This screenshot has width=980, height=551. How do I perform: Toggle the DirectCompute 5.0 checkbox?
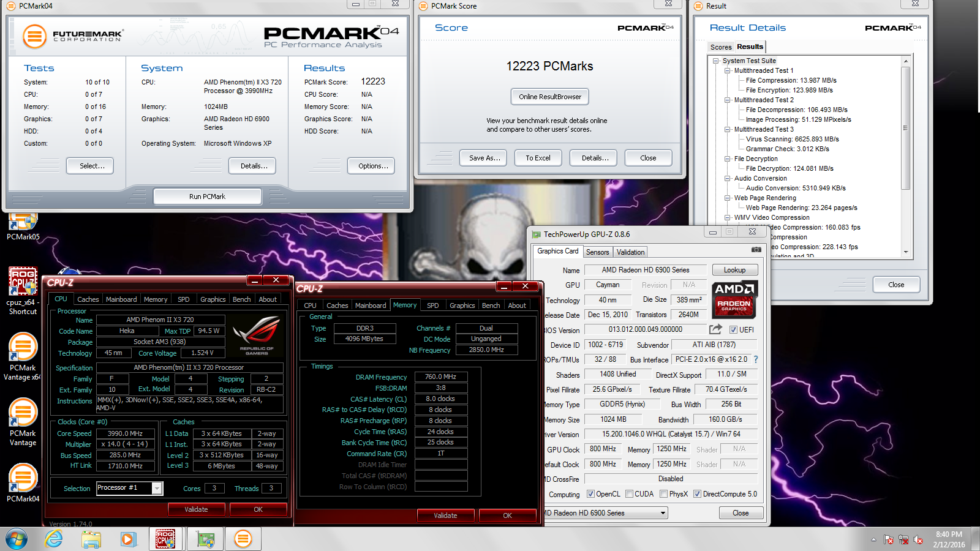tap(697, 494)
